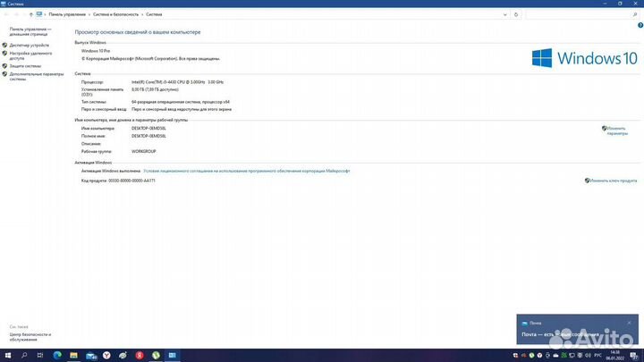Switch input language РУС indicator

point(598,356)
